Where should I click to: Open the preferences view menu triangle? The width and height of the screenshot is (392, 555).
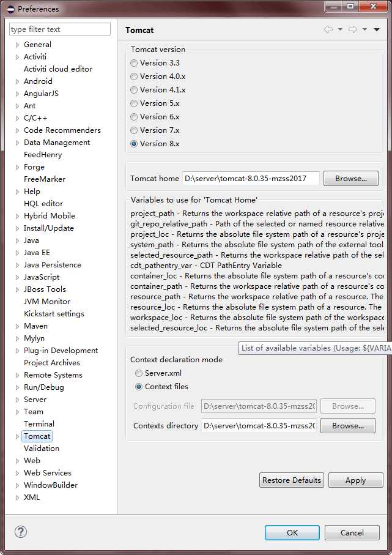click(x=377, y=30)
